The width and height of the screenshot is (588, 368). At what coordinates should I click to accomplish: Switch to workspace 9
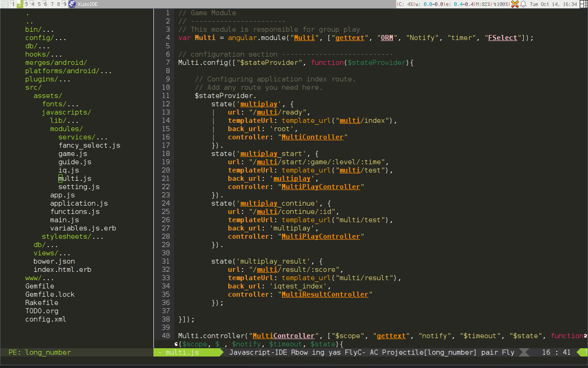click(x=65, y=4)
